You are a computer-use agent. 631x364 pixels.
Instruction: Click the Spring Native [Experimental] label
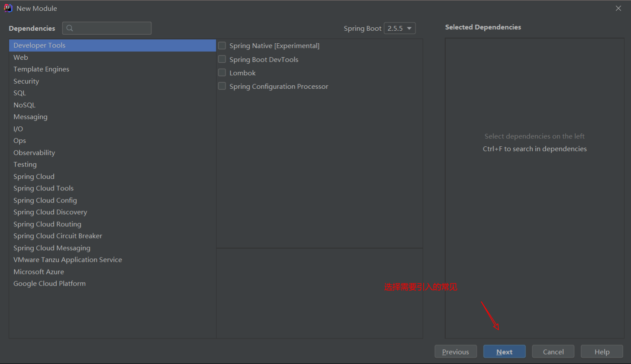(x=274, y=45)
